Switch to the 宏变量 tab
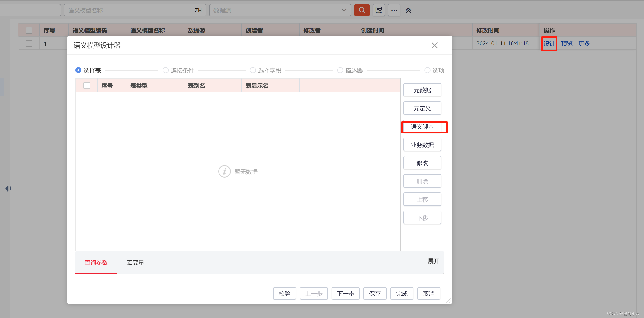The height and width of the screenshot is (318, 644). (x=135, y=262)
